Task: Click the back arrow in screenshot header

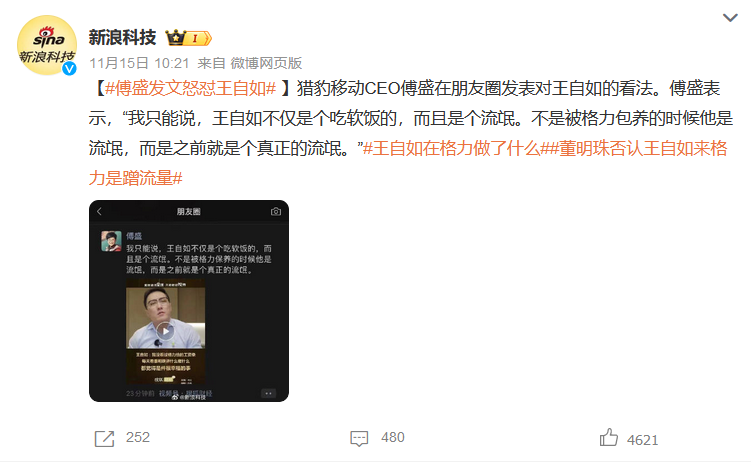Action: [100, 212]
